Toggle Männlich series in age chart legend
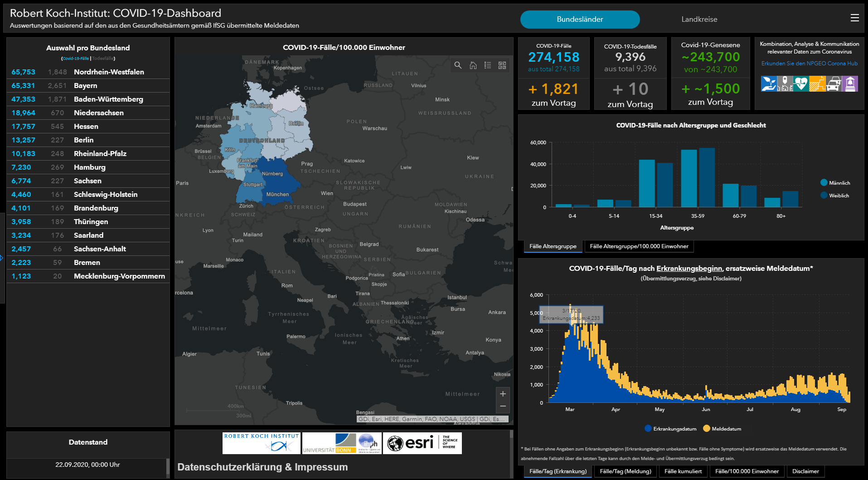This screenshot has height=480, width=868. click(824, 183)
